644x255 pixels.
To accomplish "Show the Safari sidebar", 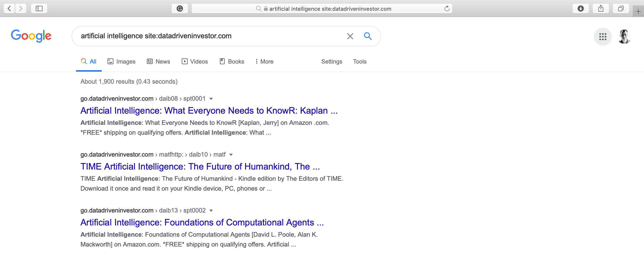I will coord(39,9).
